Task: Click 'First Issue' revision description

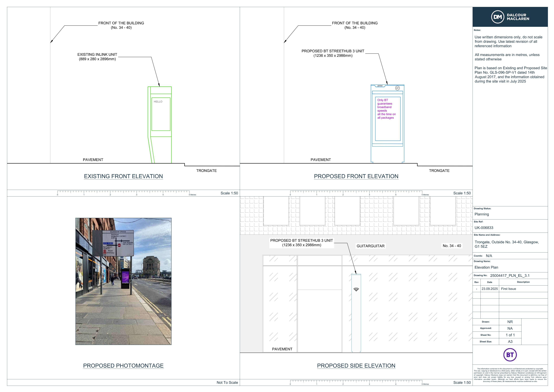Action: click(x=508, y=289)
